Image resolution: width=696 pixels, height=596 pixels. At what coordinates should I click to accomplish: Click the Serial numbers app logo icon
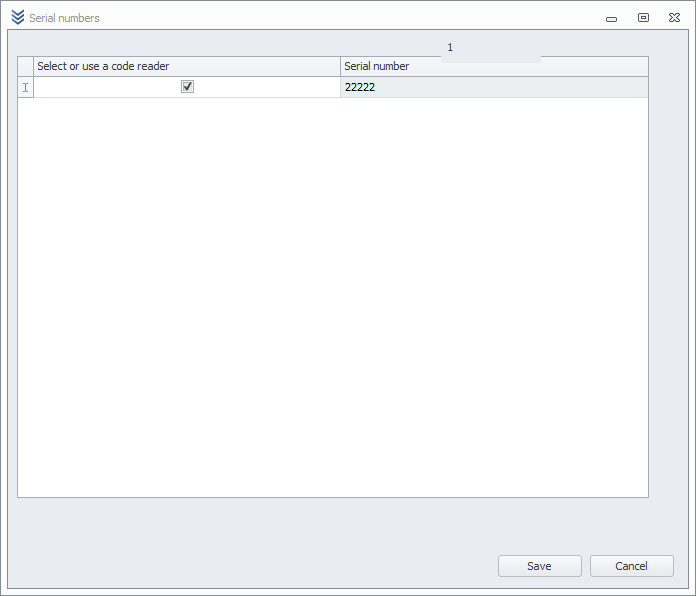[x=18, y=17]
